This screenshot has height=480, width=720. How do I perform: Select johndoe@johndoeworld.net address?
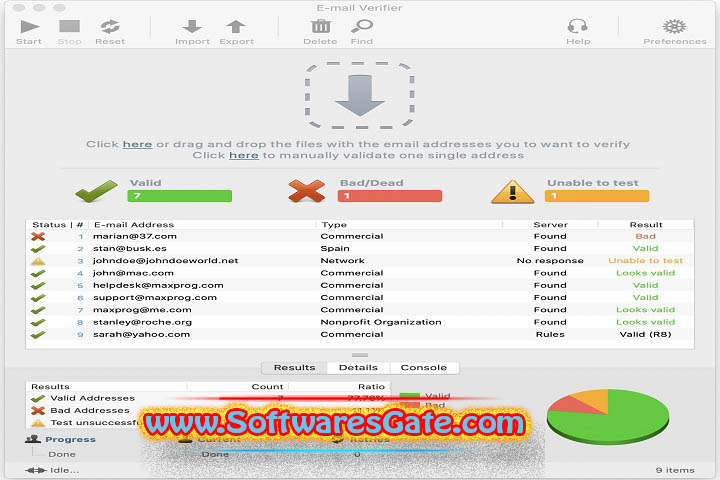pos(165,260)
